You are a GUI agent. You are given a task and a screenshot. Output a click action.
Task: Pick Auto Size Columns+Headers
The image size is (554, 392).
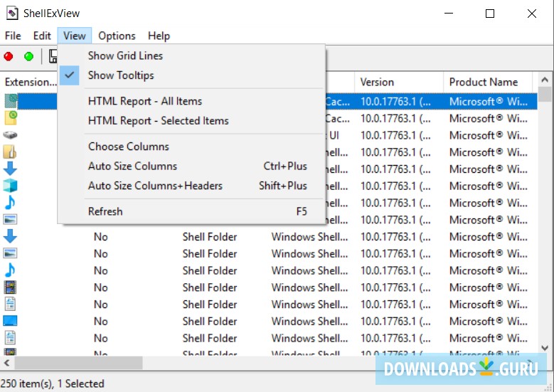tap(155, 186)
